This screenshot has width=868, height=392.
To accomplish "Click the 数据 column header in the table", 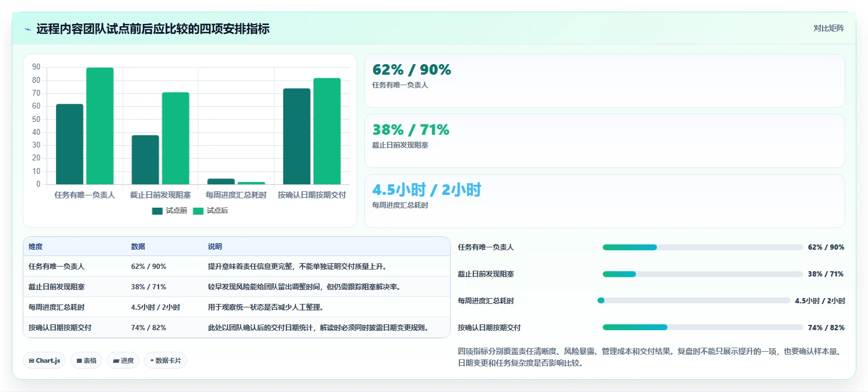I will (x=138, y=247).
